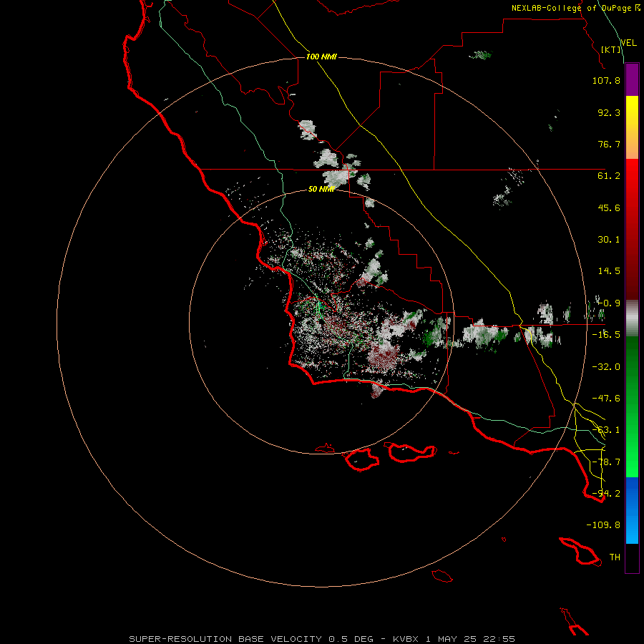Pick the green band on velocity color bar
Image resolution: width=644 pixels, height=644 pixels.
coord(632,406)
